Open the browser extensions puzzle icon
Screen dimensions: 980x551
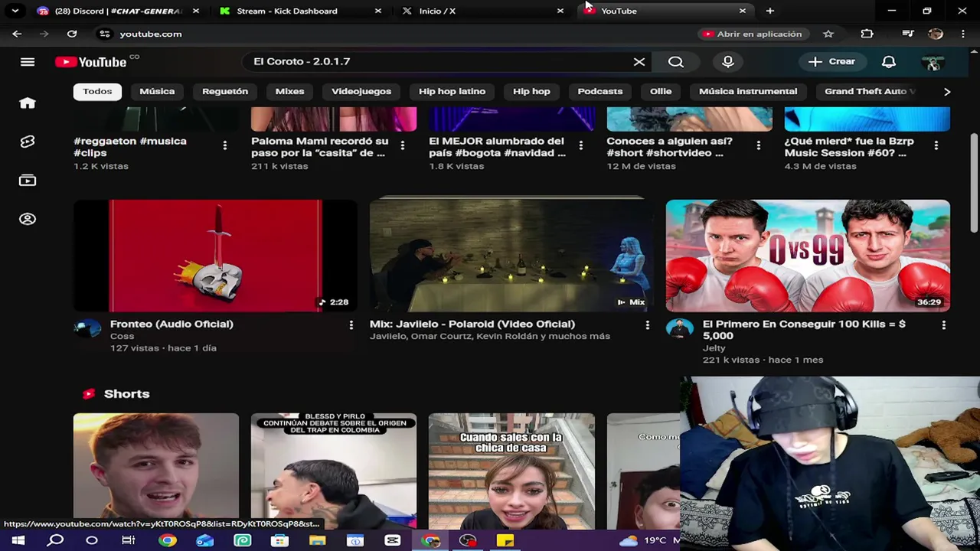pos(867,34)
